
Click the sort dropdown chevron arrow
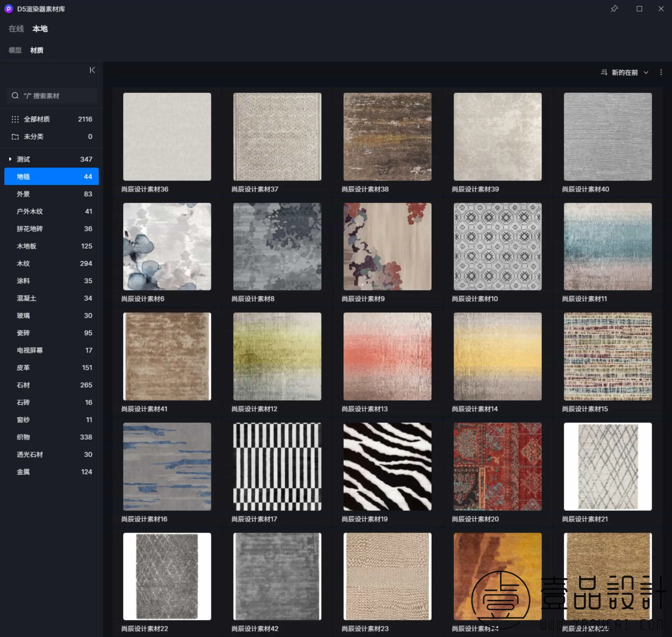[646, 72]
